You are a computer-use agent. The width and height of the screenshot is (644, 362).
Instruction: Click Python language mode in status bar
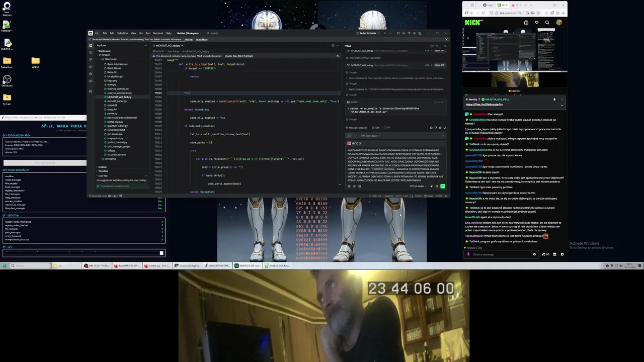pyautogui.click(x=418, y=196)
